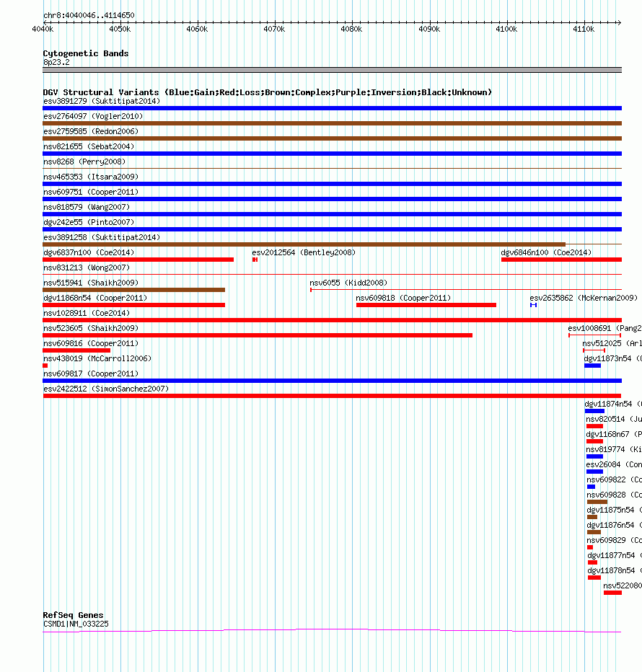Click the DGV Structural Variants track title
Viewport: 642px width, 672px height.
[x=267, y=92]
